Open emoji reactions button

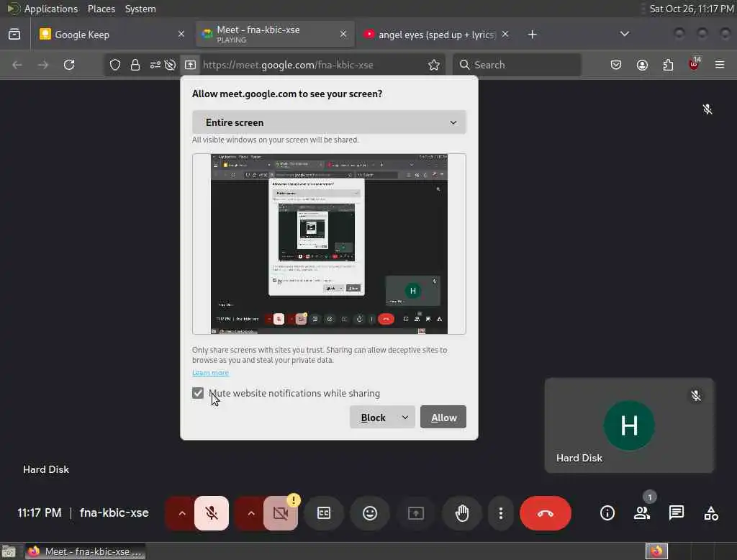pos(370,513)
